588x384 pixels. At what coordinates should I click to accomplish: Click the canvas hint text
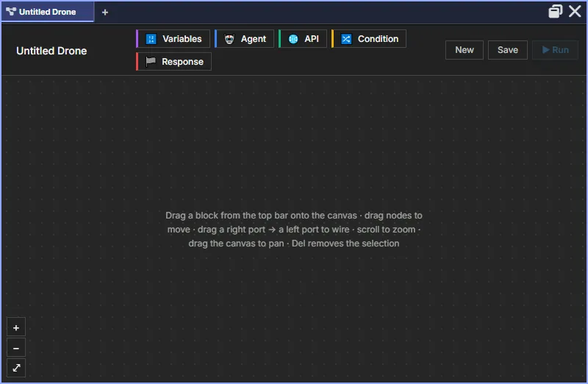pyautogui.click(x=293, y=230)
